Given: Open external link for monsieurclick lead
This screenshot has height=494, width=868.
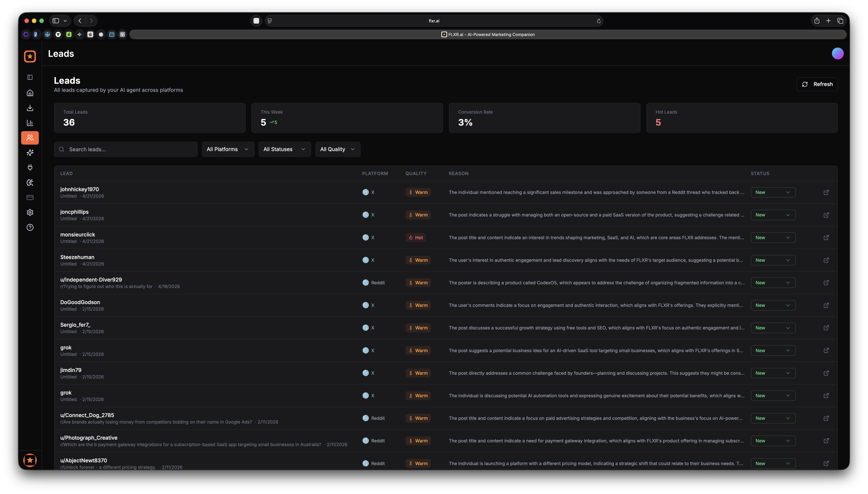Looking at the screenshot, I should [826, 237].
